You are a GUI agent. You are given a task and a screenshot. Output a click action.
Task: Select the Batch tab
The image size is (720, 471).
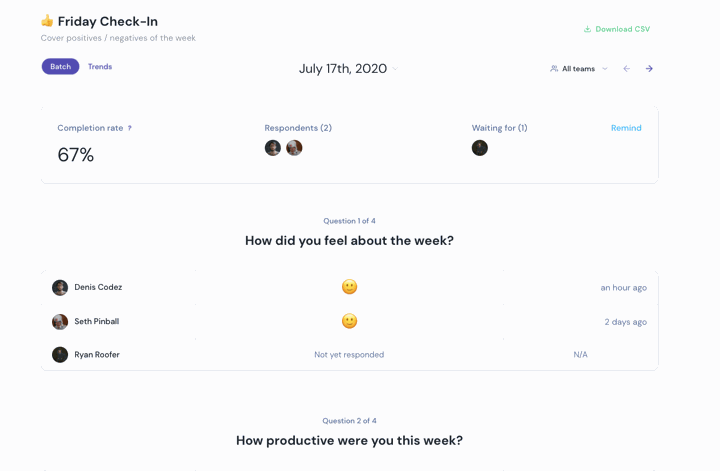(x=61, y=67)
